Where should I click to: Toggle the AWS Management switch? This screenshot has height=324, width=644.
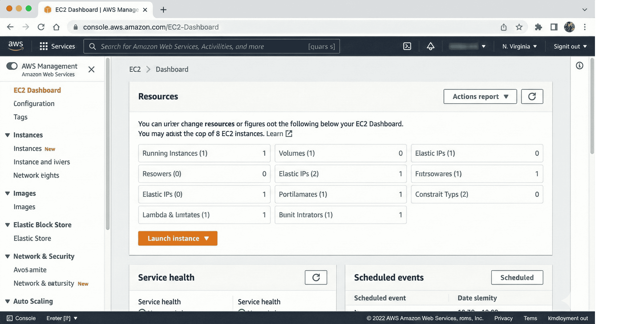(x=12, y=66)
